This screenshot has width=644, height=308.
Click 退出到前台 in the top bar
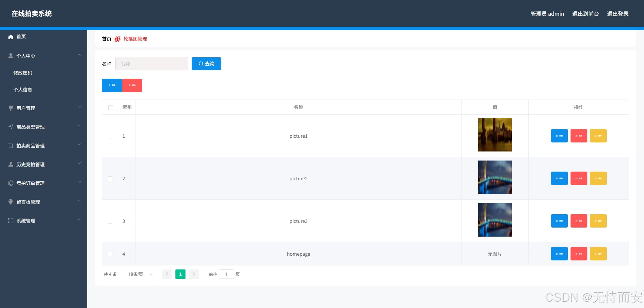(586, 14)
